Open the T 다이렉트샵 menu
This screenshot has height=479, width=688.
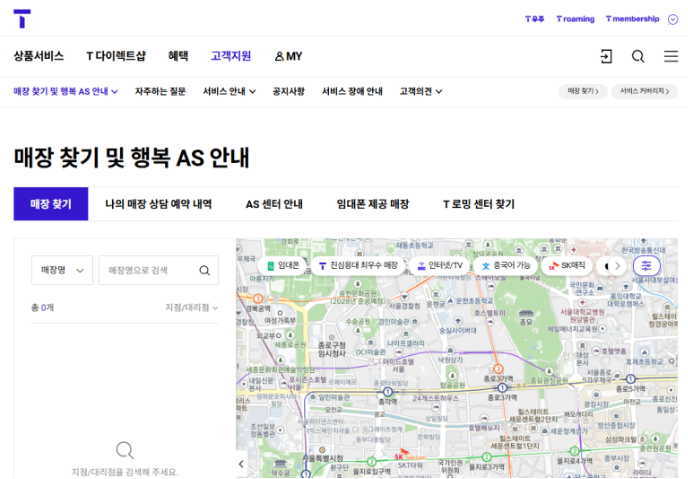pos(116,56)
